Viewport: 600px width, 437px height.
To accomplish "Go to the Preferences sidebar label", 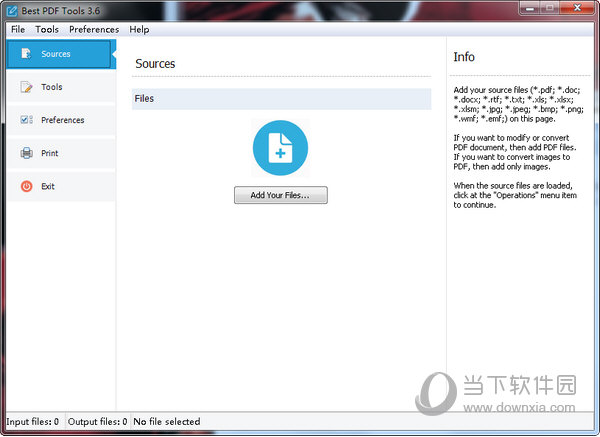I will [63, 120].
